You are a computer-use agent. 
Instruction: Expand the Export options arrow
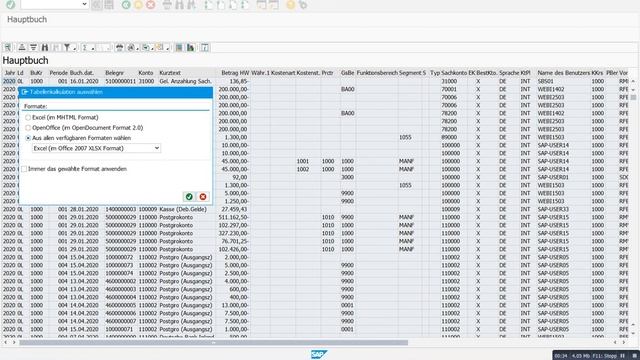point(152,49)
